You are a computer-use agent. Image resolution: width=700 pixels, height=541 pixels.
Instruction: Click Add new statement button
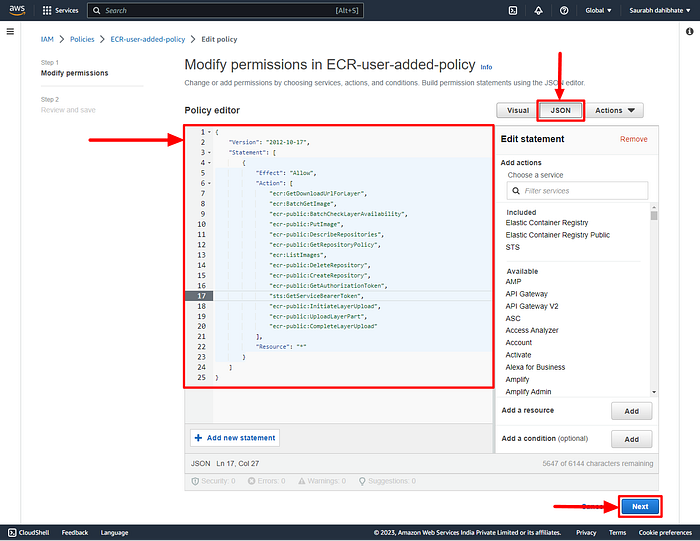[x=235, y=438]
